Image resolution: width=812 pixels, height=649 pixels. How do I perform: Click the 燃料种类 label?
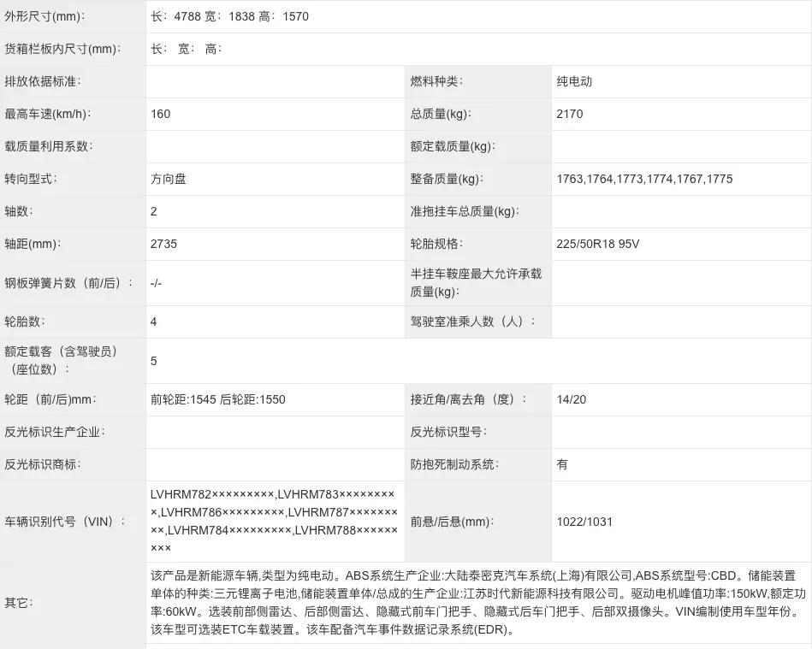[436, 81]
